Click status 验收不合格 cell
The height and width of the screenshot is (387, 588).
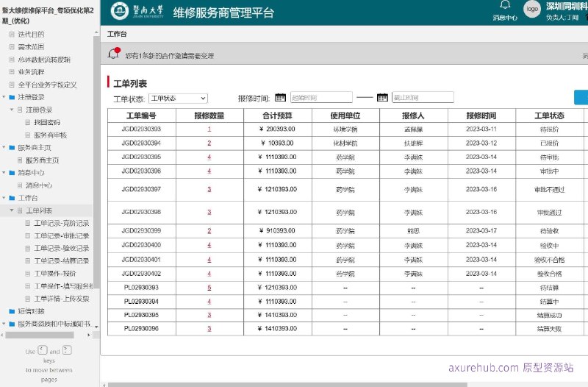tap(549, 260)
